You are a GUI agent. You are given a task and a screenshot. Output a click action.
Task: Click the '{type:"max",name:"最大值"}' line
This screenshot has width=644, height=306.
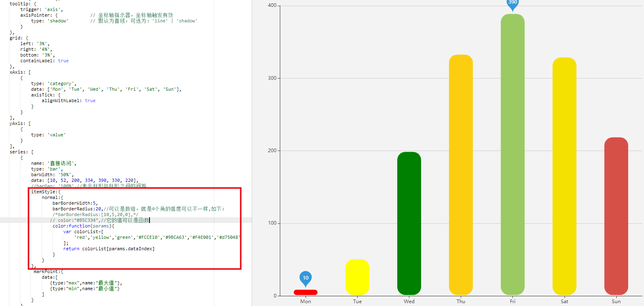point(86,283)
